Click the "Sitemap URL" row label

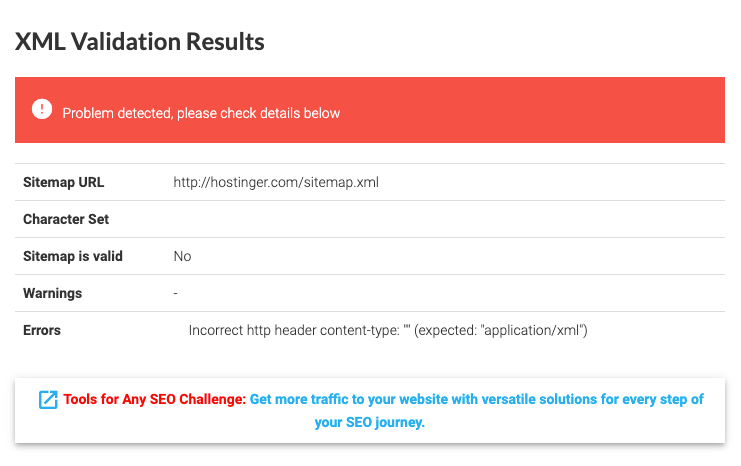63,183
